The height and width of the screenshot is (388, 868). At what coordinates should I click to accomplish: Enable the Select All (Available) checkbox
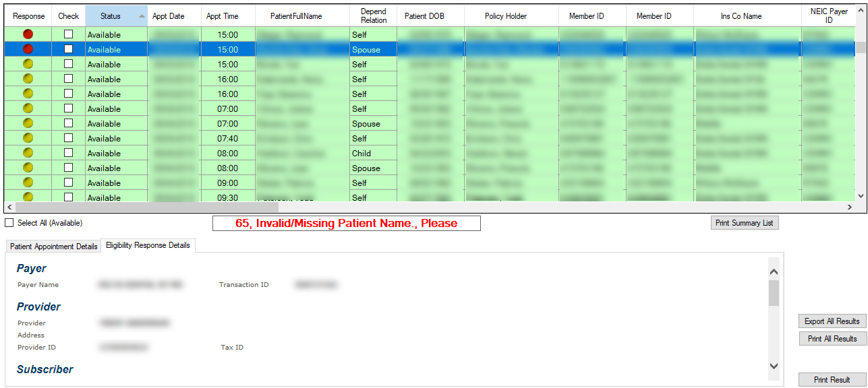8,222
